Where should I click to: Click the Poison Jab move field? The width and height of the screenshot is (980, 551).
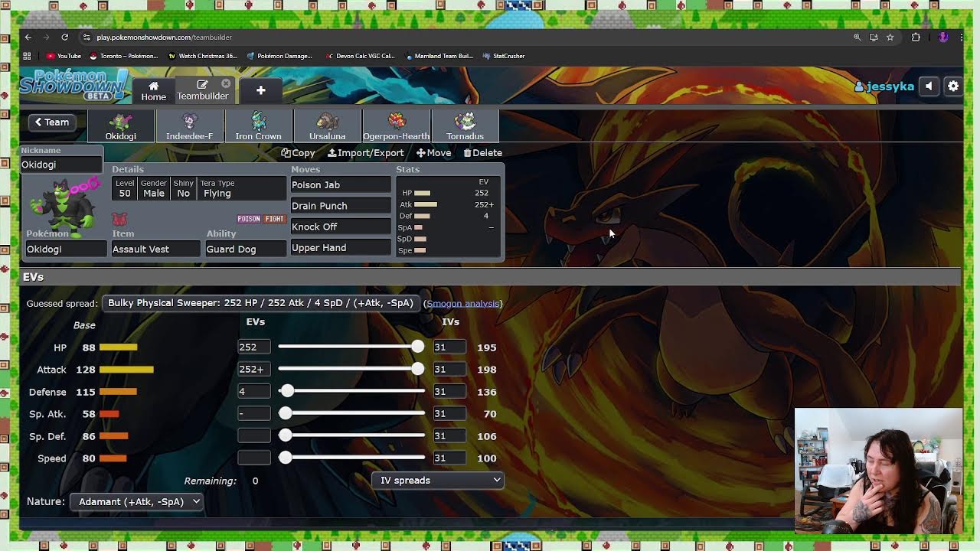[x=341, y=184]
